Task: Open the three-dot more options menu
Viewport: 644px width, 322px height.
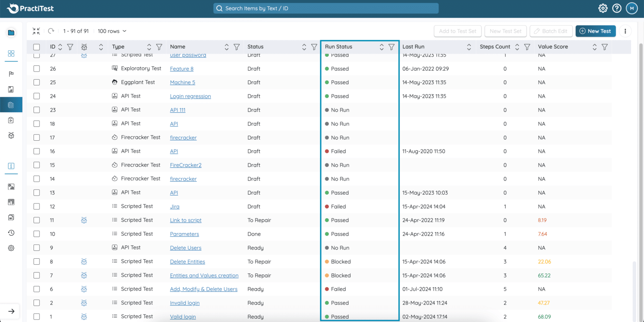Action: tap(625, 31)
